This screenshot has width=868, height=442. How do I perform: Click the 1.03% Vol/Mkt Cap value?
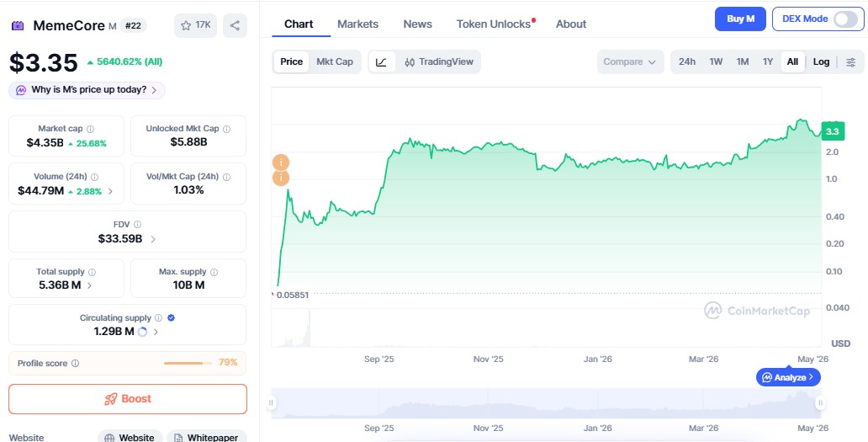(188, 190)
